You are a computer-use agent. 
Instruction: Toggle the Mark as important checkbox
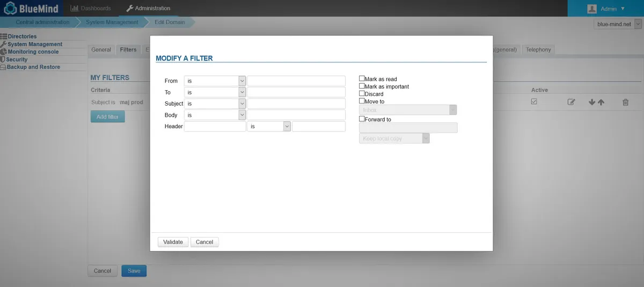coord(362,86)
